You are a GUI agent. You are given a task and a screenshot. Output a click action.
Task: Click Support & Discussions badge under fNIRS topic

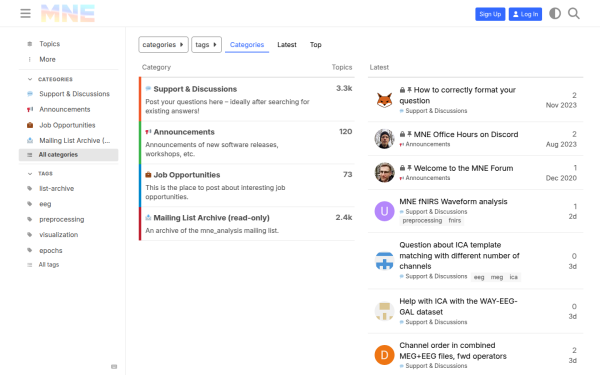click(x=433, y=212)
